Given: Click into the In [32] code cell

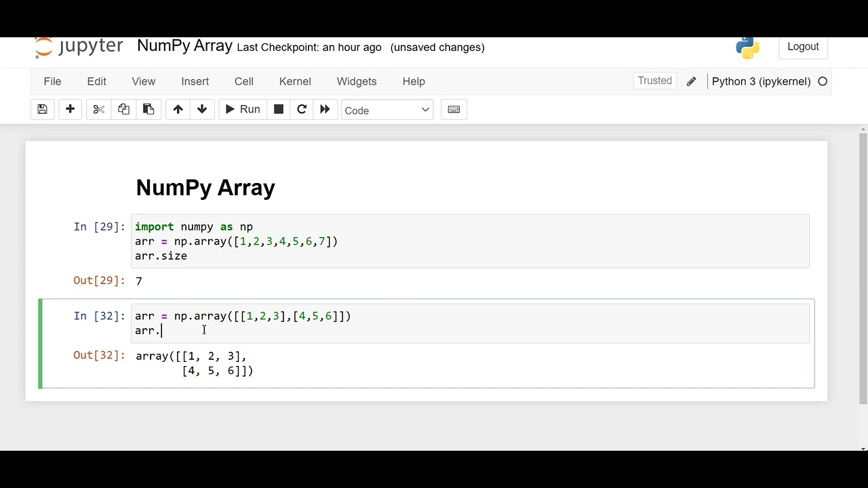Looking at the screenshot, I should pos(471,323).
